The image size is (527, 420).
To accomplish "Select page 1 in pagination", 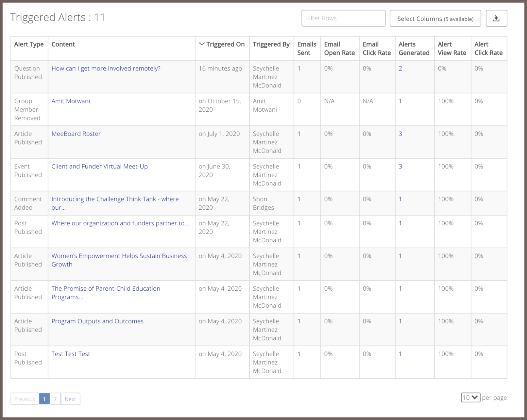I will (x=44, y=399).
